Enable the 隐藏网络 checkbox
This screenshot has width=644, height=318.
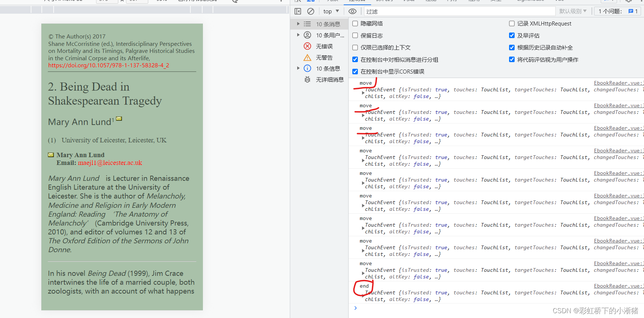tap(355, 24)
